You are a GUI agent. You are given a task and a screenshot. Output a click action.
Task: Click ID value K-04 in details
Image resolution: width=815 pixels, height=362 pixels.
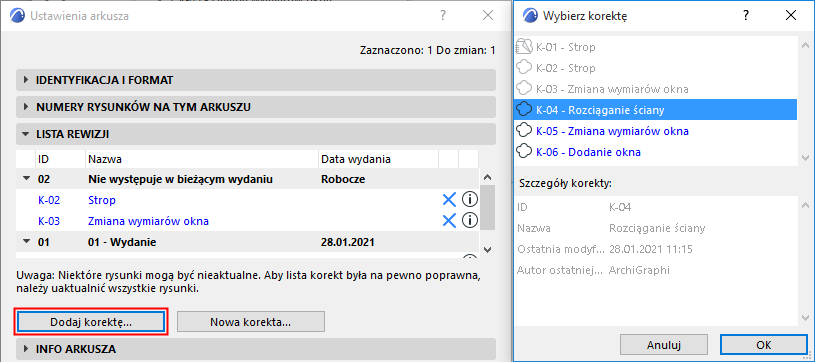coord(620,208)
